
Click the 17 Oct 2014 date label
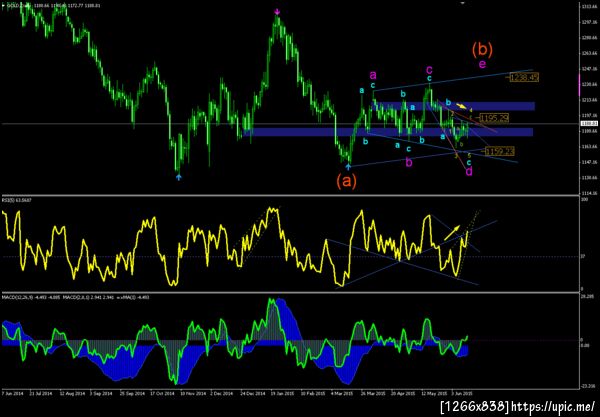(162, 393)
